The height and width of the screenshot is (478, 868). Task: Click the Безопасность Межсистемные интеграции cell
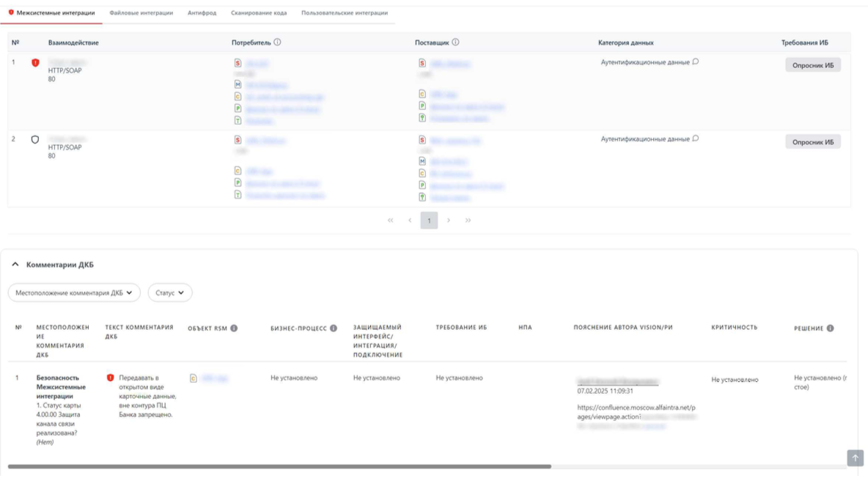pyautogui.click(x=61, y=410)
